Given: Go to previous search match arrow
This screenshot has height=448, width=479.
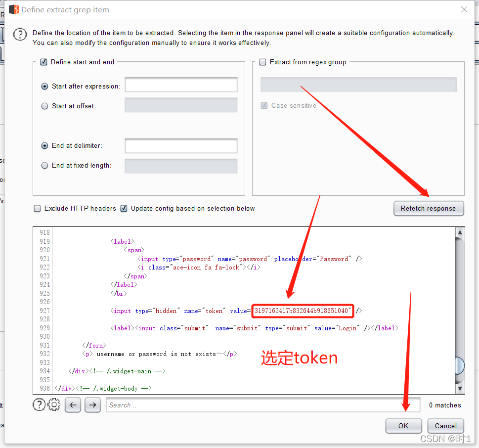Looking at the screenshot, I should tap(73, 405).
